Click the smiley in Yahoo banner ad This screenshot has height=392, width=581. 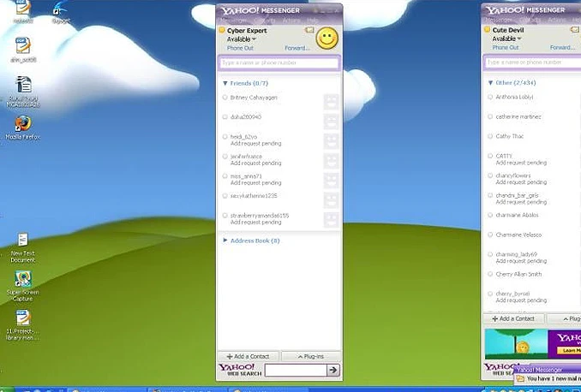(523, 347)
